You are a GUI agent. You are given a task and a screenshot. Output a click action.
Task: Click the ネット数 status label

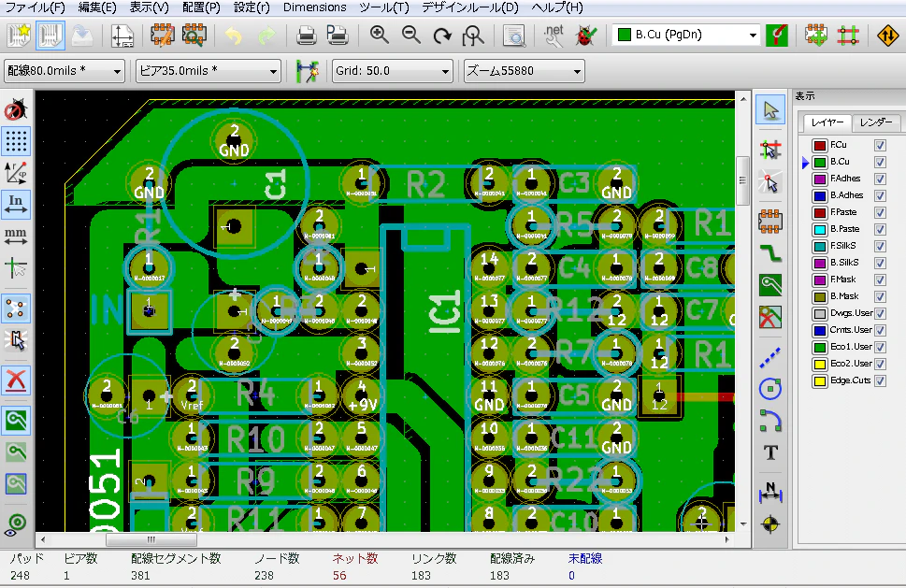(x=354, y=558)
